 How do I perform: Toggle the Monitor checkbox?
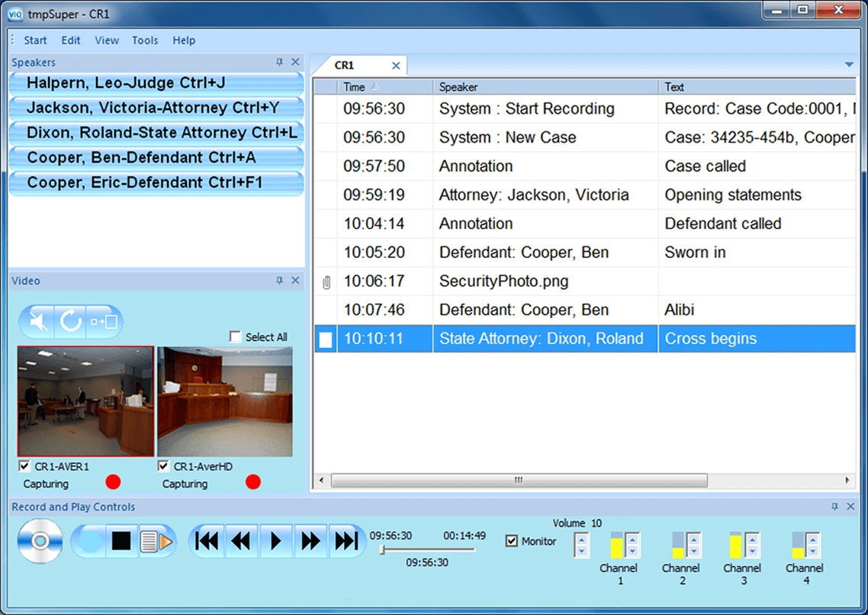pos(512,541)
